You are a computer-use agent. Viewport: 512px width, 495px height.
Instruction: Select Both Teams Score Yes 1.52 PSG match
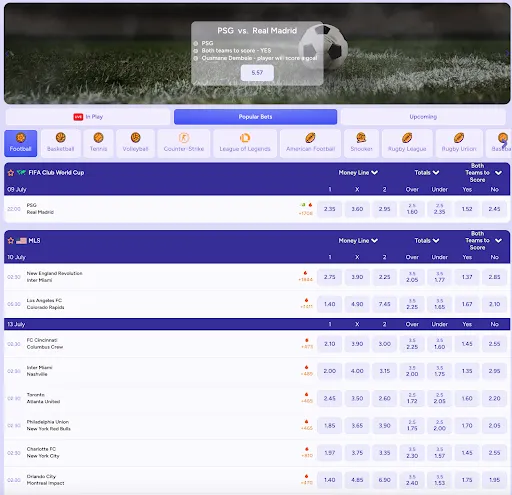click(x=467, y=209)
